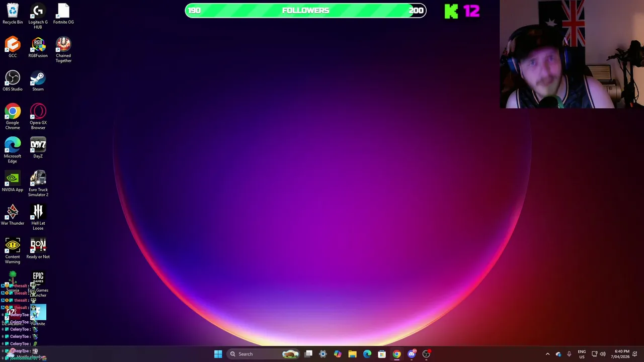Open NVIDIA App desktop shortcut
The width and height of the screenshot is (644, 362).
click(x=13, y=182)
